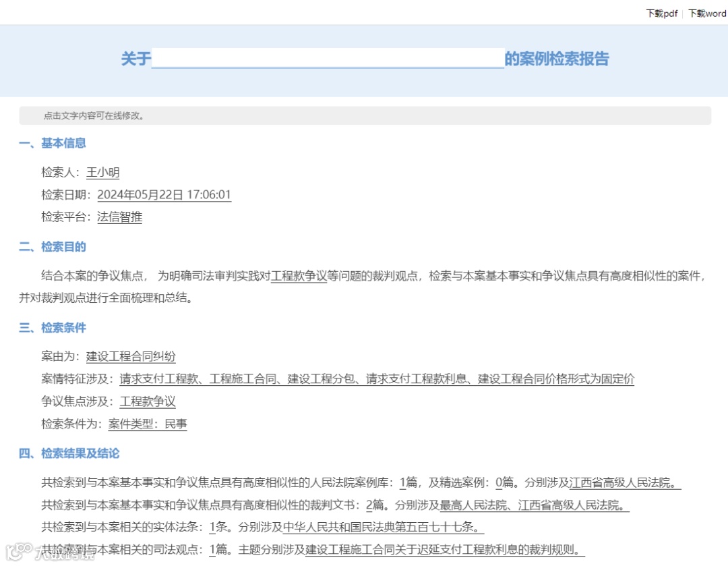
Task: Edit court name ending the 人民法院案例库 line
Action: (x=625, y=482)
